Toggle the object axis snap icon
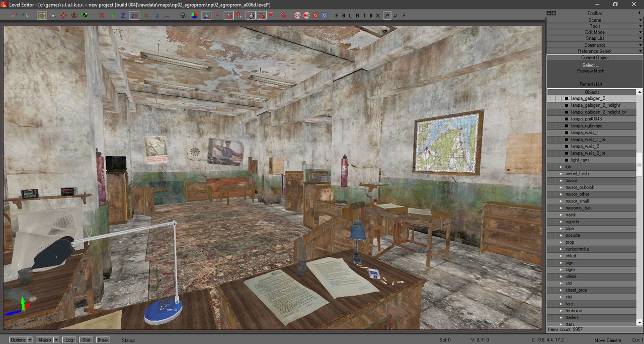This screenshot has height=344, width=644. click(x=206, y=16)
